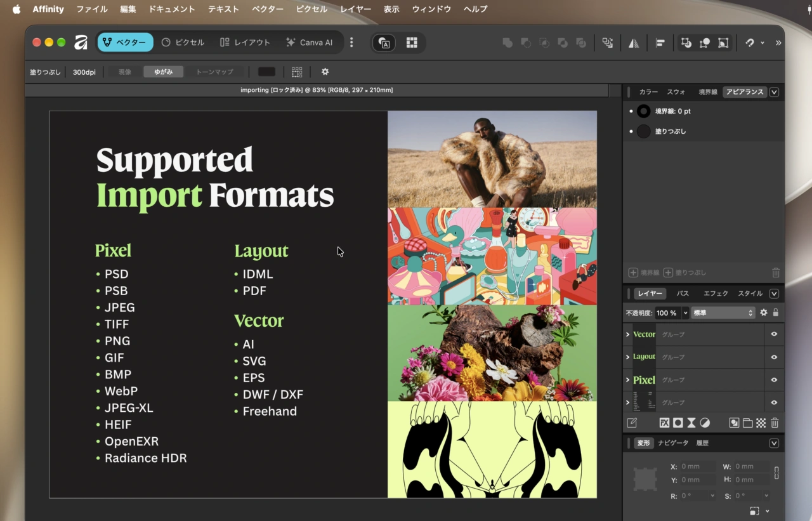Switch to the エフェク effects tab

(716, 294)
